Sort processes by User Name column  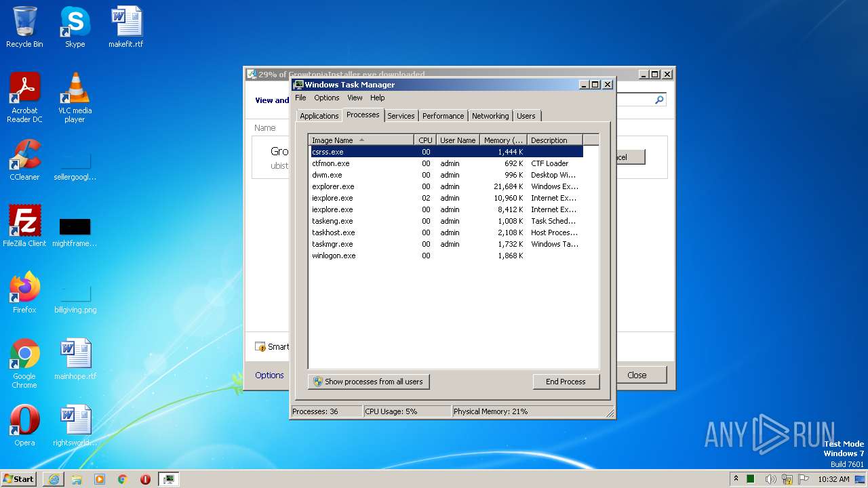458,140
